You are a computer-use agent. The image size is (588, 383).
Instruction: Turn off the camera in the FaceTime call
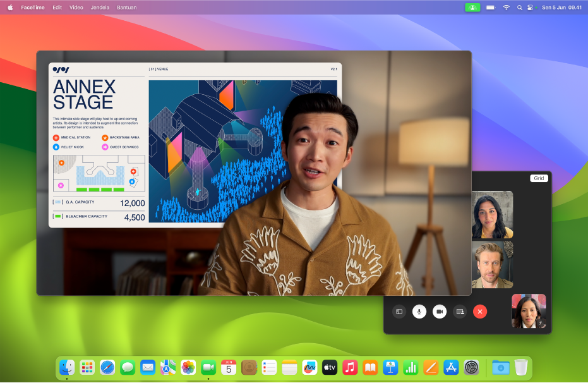(x=439, y=311)
